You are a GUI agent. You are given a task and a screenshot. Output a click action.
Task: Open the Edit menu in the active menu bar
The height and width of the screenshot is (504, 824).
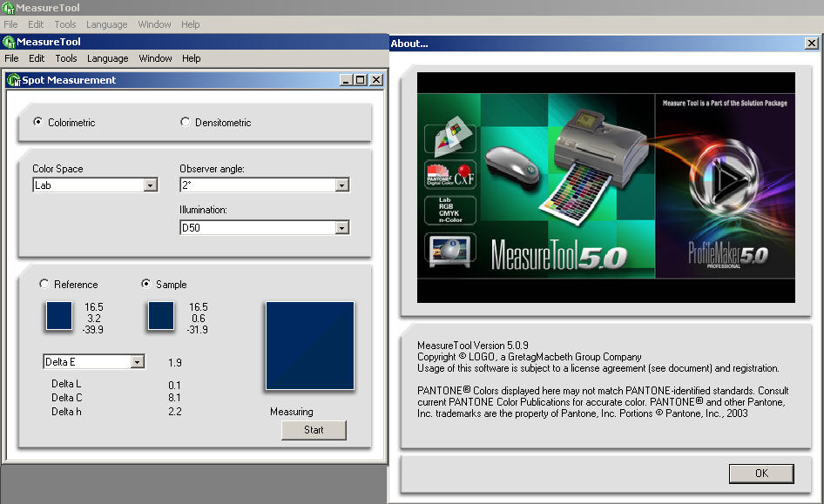click(x=37, y=58)
